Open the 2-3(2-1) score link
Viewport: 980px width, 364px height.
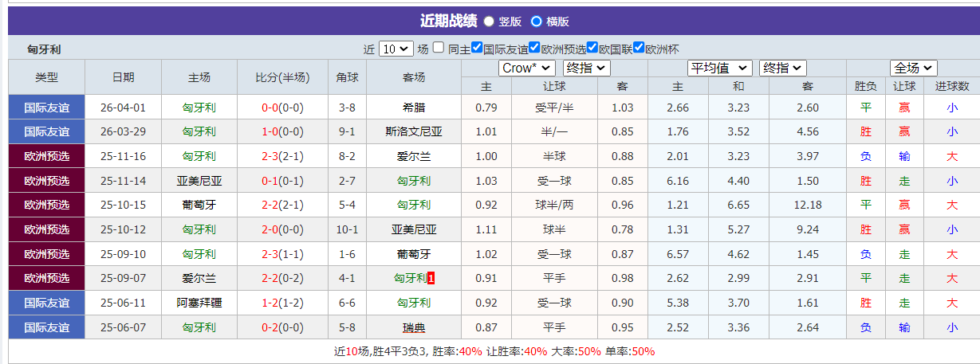tap(282, 156)
